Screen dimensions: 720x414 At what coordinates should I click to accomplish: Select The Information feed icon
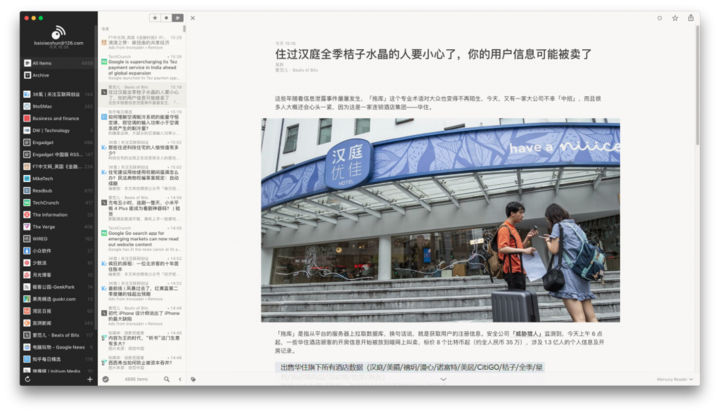pyautogui.click(x=27, y=214)
